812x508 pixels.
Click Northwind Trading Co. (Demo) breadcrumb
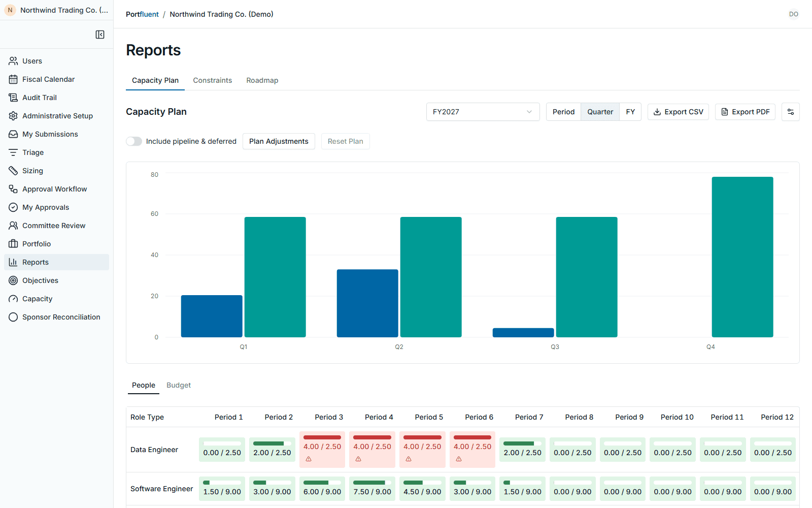coord(221,14)
